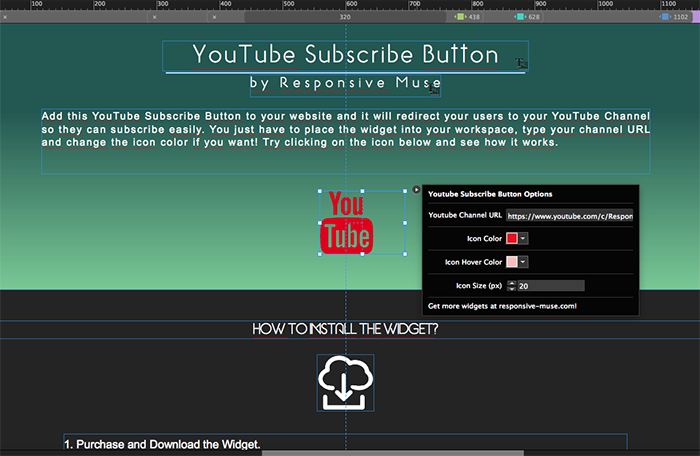This screenshot has width=700, height=456.
Task: Select the 'by Responsive Muse' subtitle text
Action: tap(346, 84)
